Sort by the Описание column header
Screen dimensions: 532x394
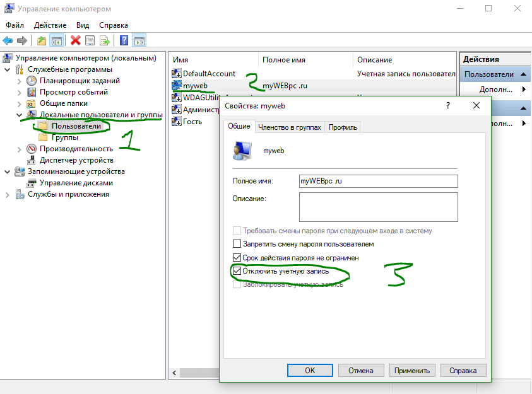click(x=405, y=60)
